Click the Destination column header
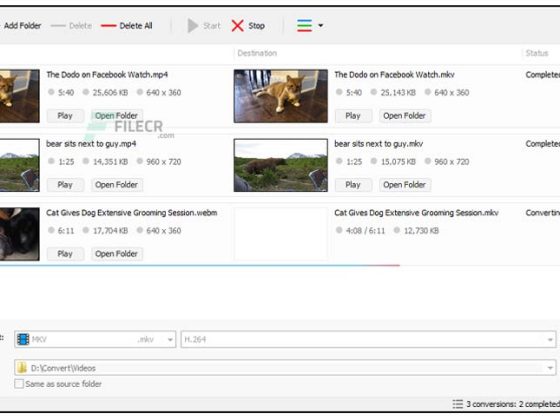 coord(257,53)
